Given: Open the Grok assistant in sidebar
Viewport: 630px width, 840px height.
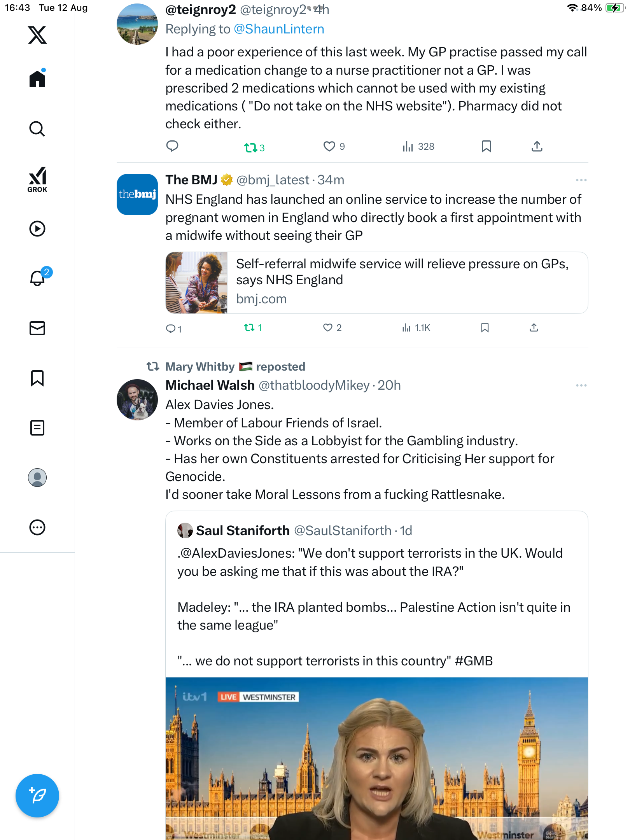Looking at the screenshot, I should click(x=37, y=179).
